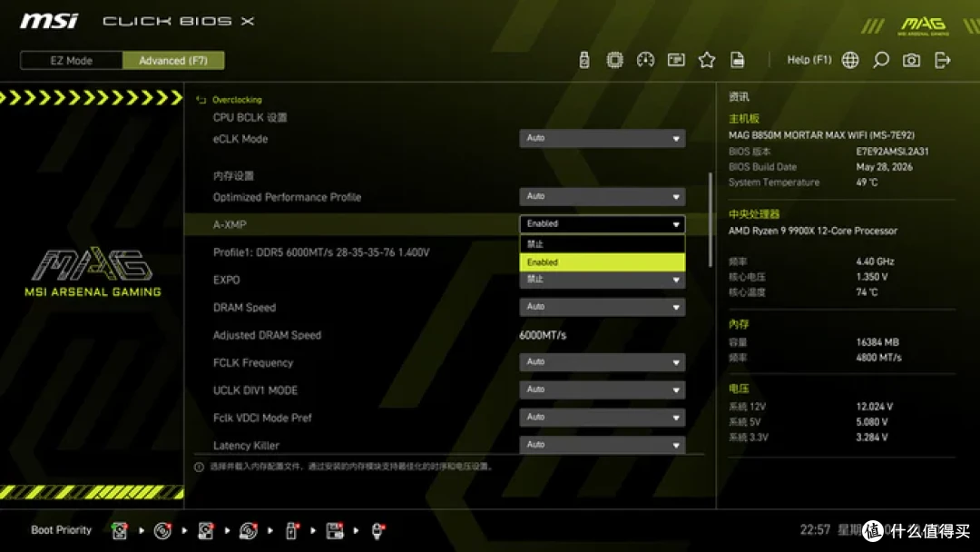Click the EXPO label
Screen dimensions: 980x552
[226, 280]
